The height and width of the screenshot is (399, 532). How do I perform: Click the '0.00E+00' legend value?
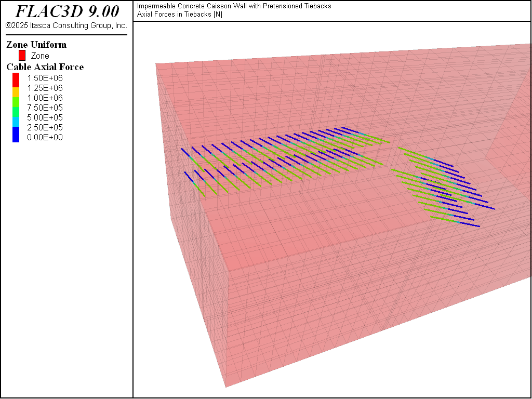[x=45, y=137]
